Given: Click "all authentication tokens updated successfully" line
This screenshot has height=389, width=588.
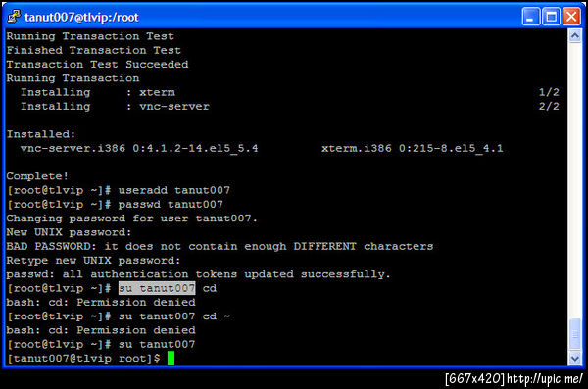Looking at the screenshot, I should [x=198, y=274].
